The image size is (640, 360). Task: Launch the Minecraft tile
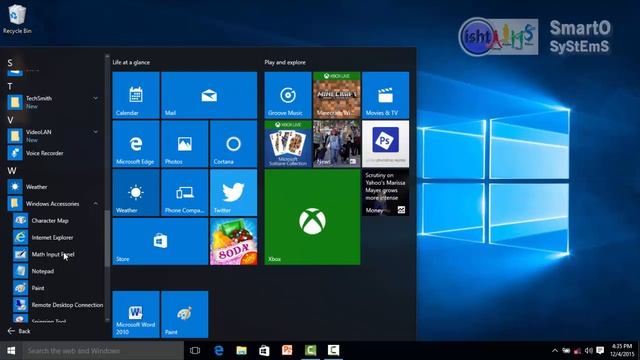[337, 95]
